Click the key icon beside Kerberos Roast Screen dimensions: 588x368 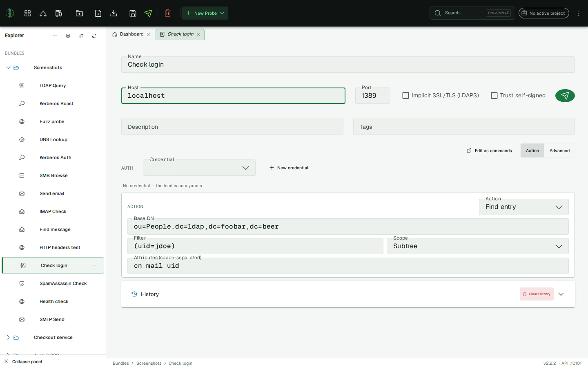click(x=22, y=103)
